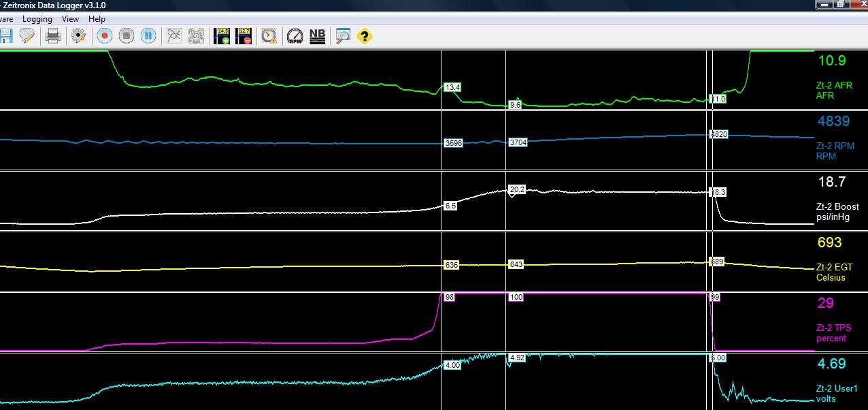Select the RPM gauge icon
Screen dimensions: 868x410
tap(293, 35)
